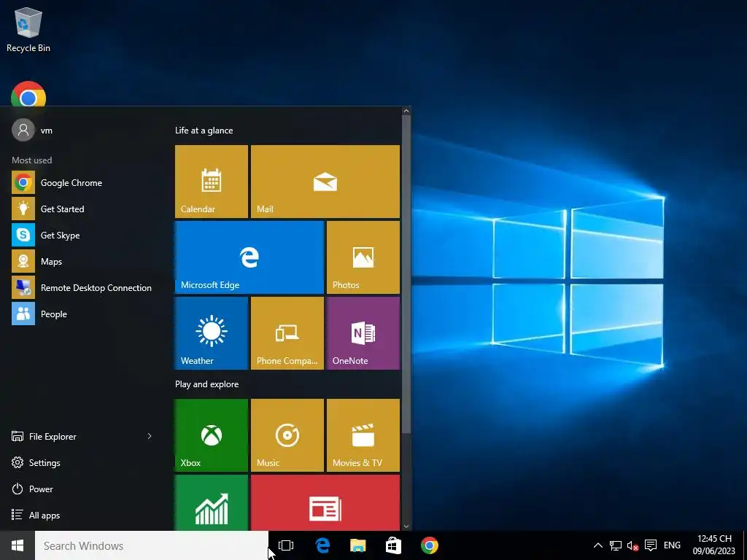The image size is (747, 560).
Task: Open the red News tile
Action: coord(325,502)
